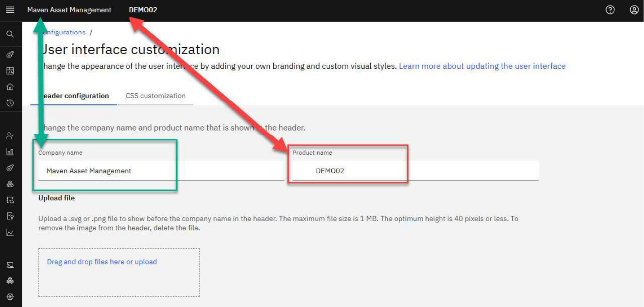The height and width of the screenshot is (307, 644).
Task: Open the notebook with refresh arrows icon
Action: pyautogui.click(x=10, y=200)
